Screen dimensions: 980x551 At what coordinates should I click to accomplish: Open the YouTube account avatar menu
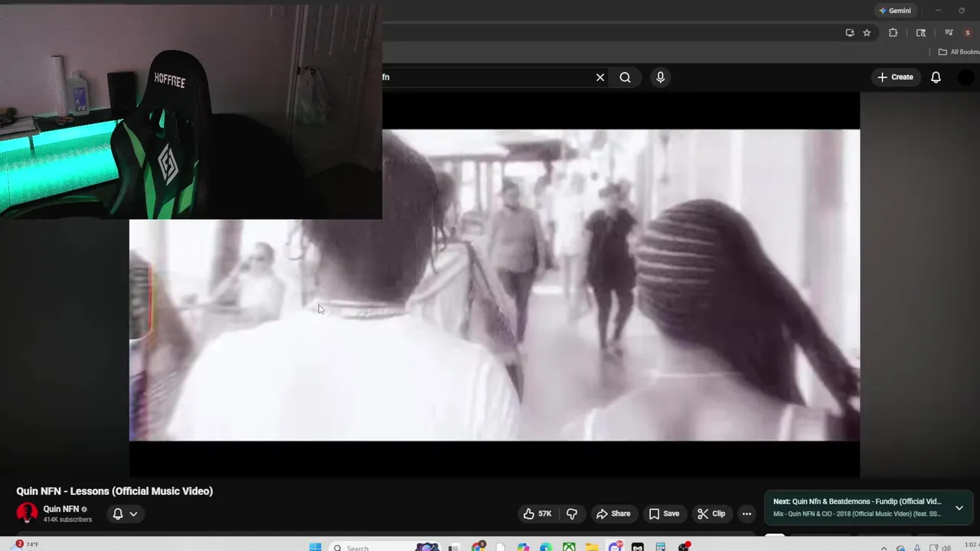pos(966,77)
